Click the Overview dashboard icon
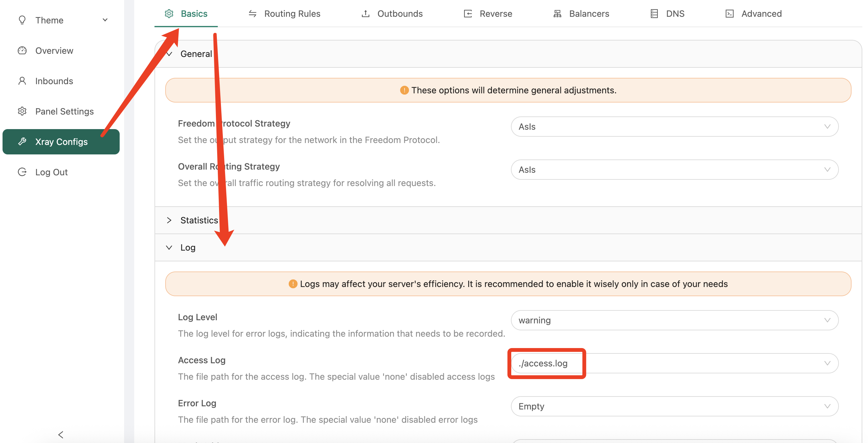868x443 pixels. click(22, 51)
